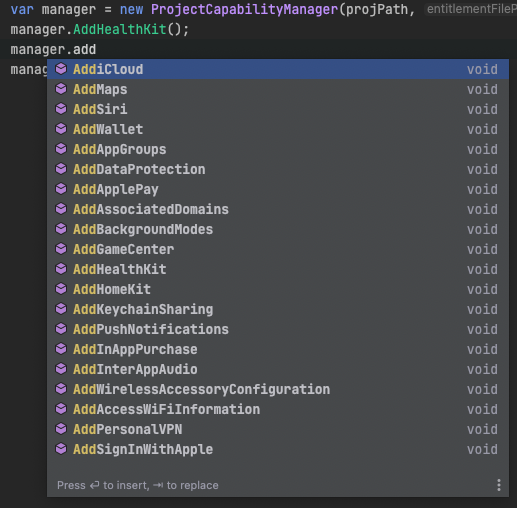Viewport: 517px width, 508px height.
Task: Click the var keyword in first line
Action: point(22,9)
